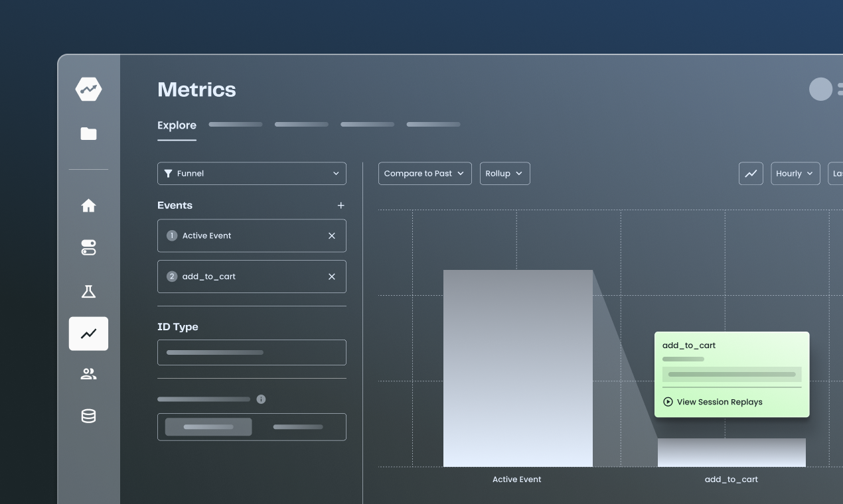Open the users icon in sidebar
843x504 pixels.
pos(88,374)
